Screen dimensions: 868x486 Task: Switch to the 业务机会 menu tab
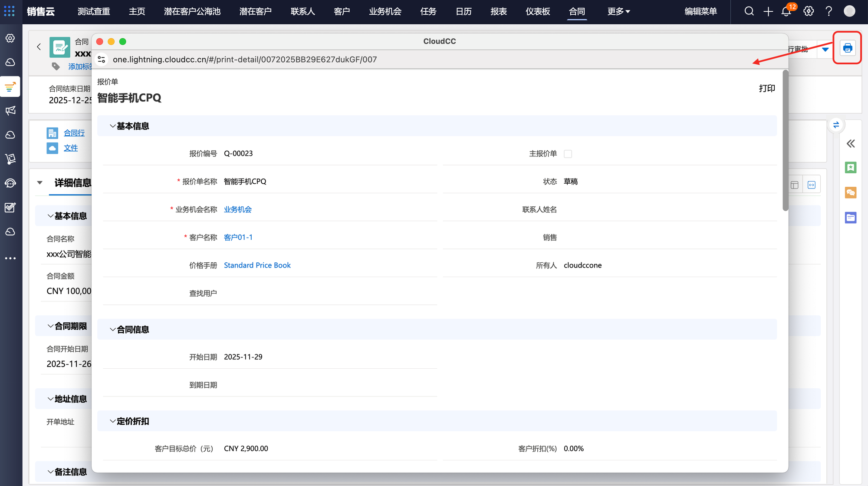pos(385,12)
